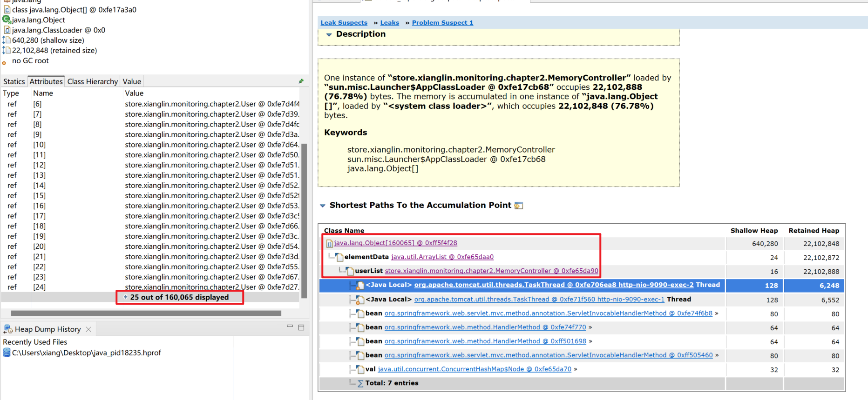
Task: Switch to the Statics tab
Action: (14, 81)
